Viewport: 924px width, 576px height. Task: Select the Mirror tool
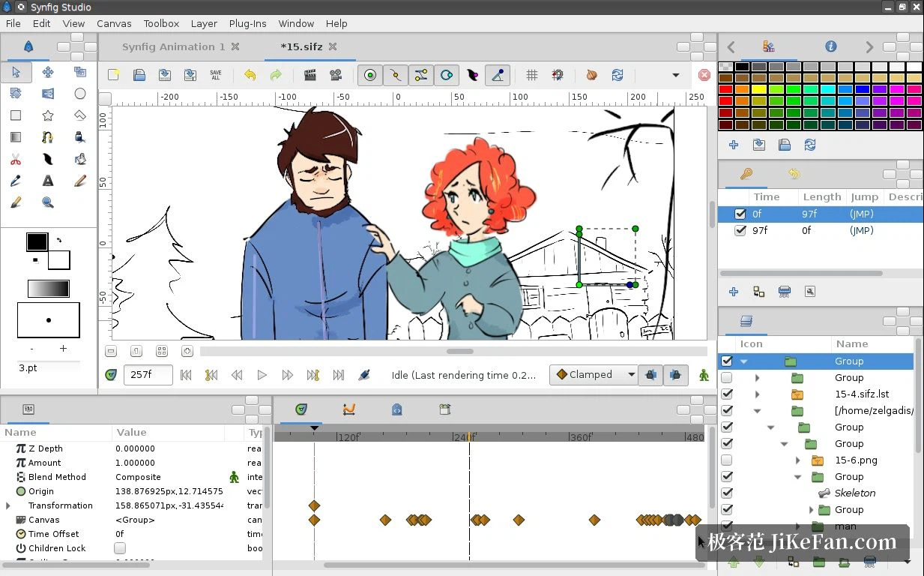pyautogui.click(x=48, y=94)
